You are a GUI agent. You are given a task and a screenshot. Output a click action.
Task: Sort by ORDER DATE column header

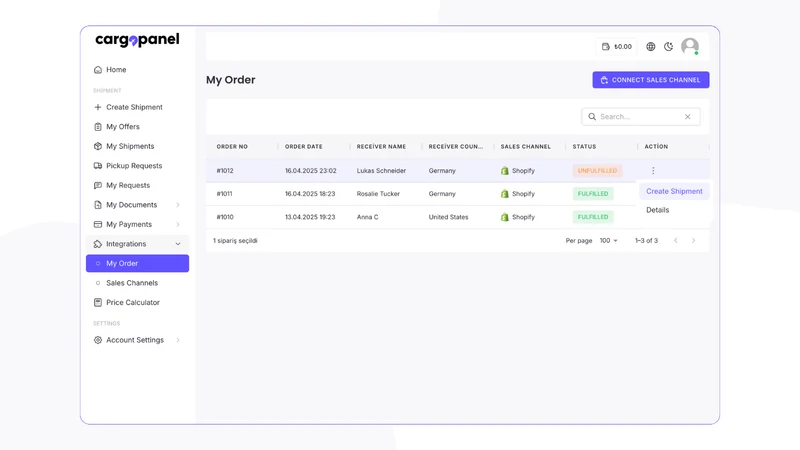point(304,146)
